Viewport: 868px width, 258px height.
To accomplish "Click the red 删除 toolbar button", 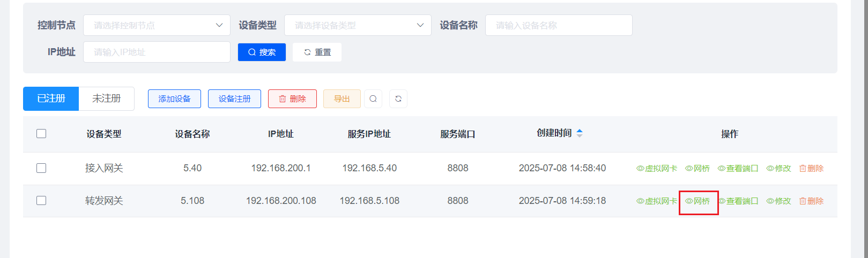I will (x=292, y=98).
